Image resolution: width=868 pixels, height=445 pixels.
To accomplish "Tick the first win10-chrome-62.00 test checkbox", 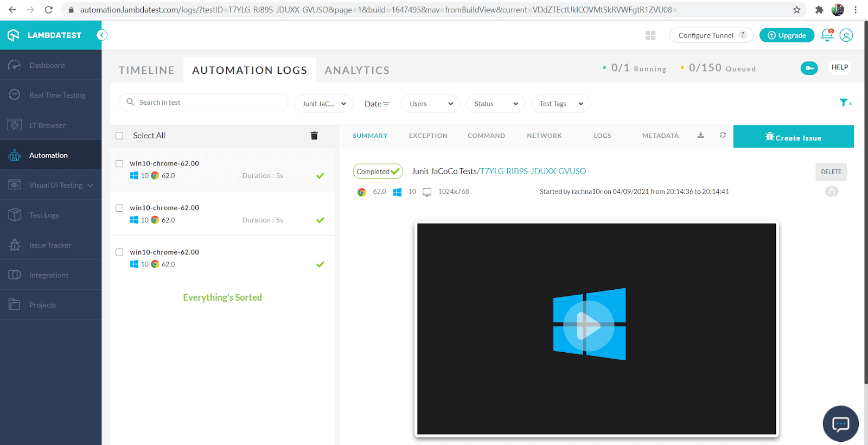I will tap(119, 163).
